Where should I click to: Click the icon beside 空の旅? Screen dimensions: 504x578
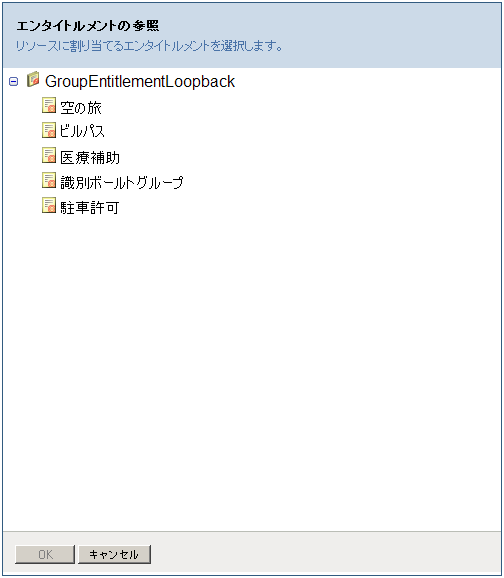49,105
